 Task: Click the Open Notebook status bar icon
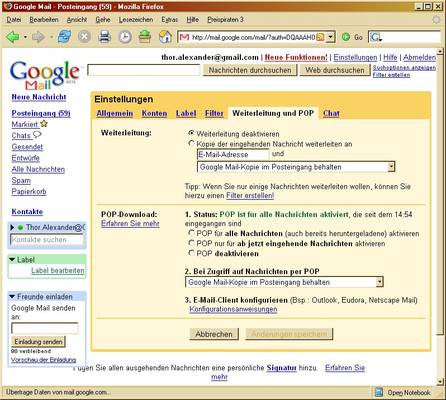point(378,392)
